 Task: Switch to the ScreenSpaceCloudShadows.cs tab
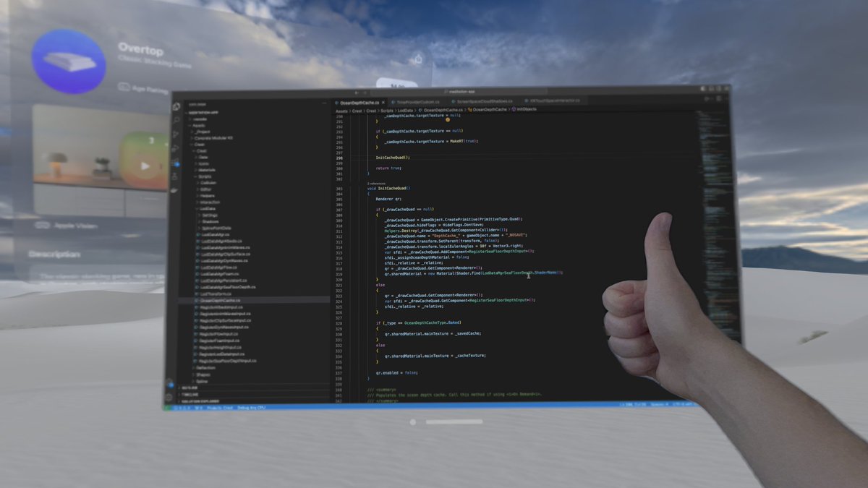(x=482, y=102)
